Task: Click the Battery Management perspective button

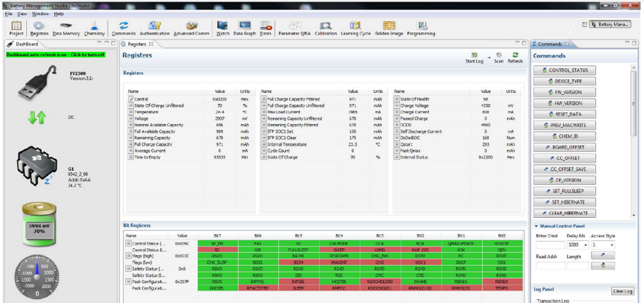Action: click(x=610, y=24)
